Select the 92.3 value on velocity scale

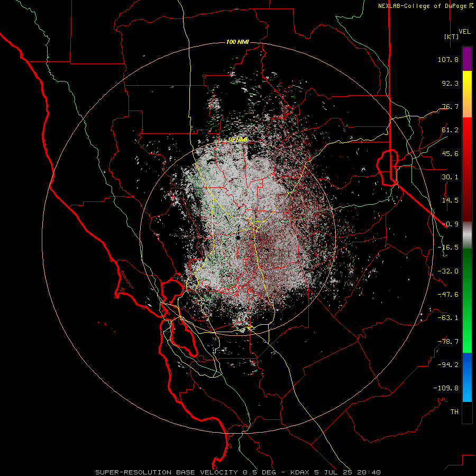point(450,83)
